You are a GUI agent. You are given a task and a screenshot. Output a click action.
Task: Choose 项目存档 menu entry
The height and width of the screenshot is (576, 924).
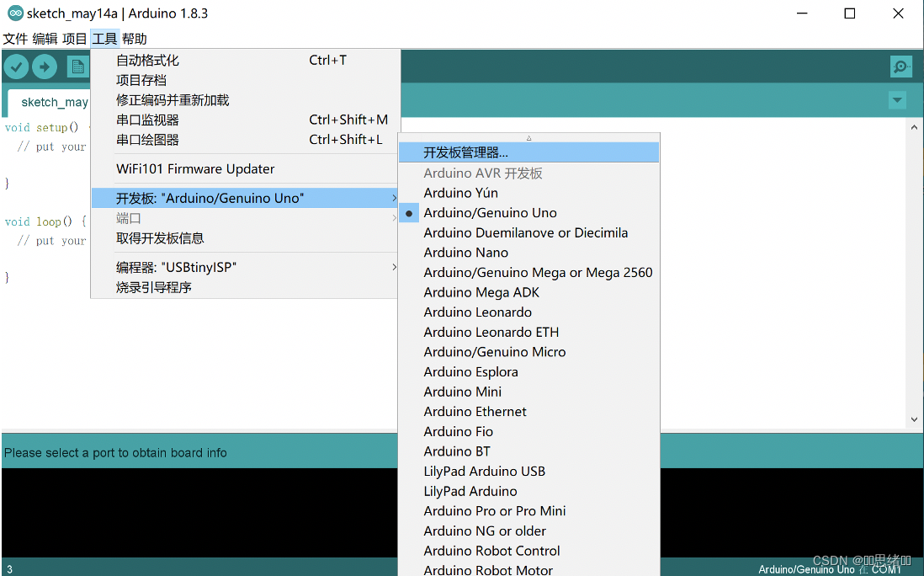tap(245, 80)
